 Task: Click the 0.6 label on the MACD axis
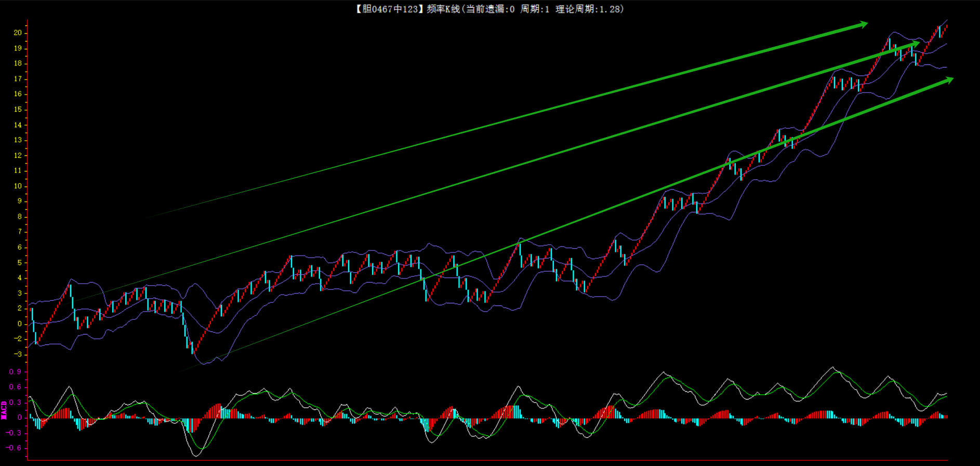pyautogui.click(x=15, y=387)
